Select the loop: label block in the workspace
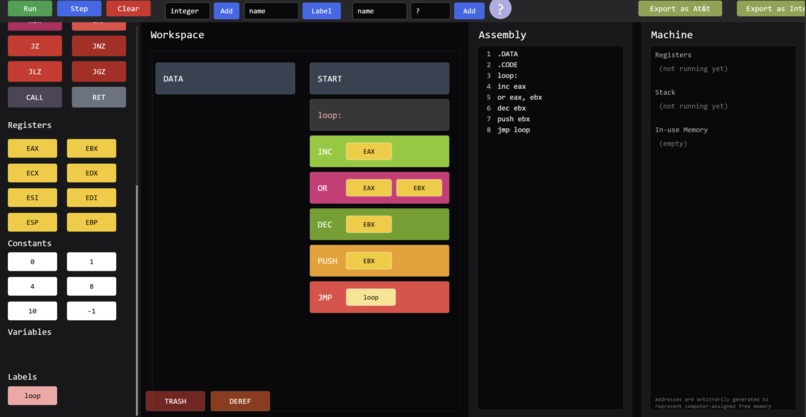This screenshot has height=417, width=806. (x=379, y=115)
